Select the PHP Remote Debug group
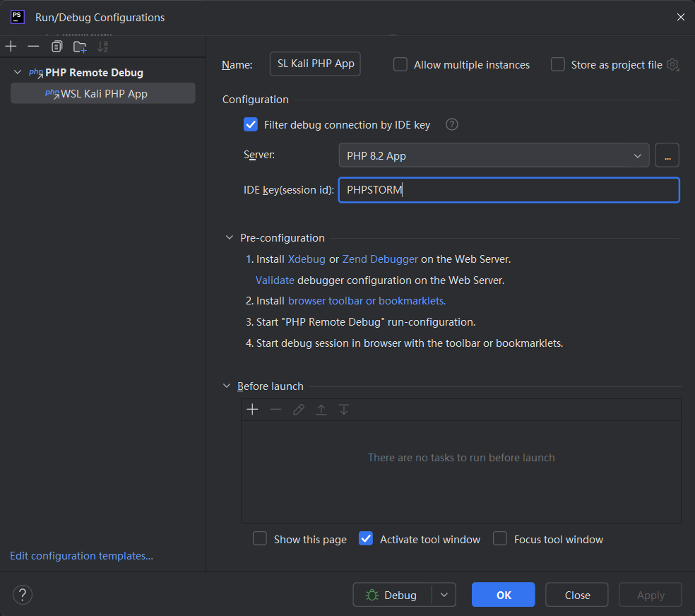Screen dimensions: 695x616 pos(94,72)
